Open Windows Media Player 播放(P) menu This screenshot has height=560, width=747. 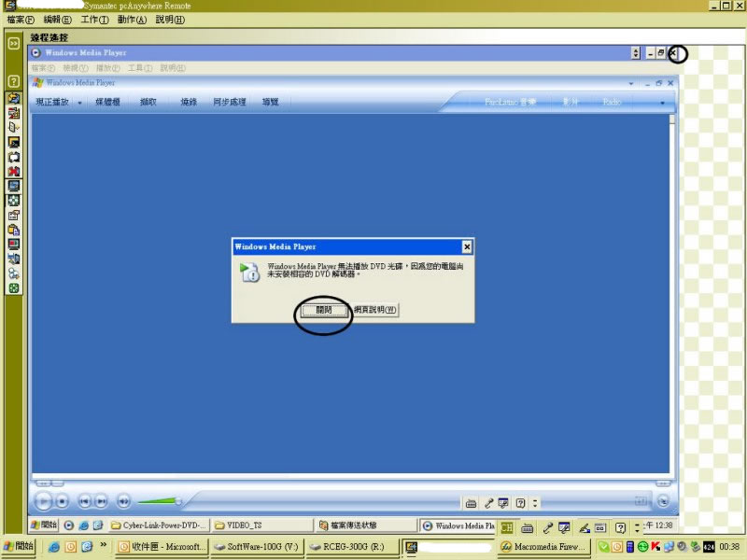point(107,68)
